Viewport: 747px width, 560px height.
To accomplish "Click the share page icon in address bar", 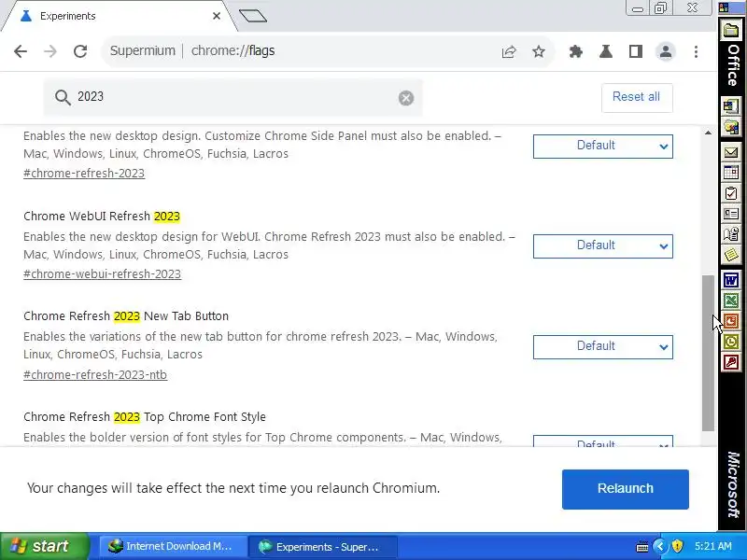I will click(509, 51).
